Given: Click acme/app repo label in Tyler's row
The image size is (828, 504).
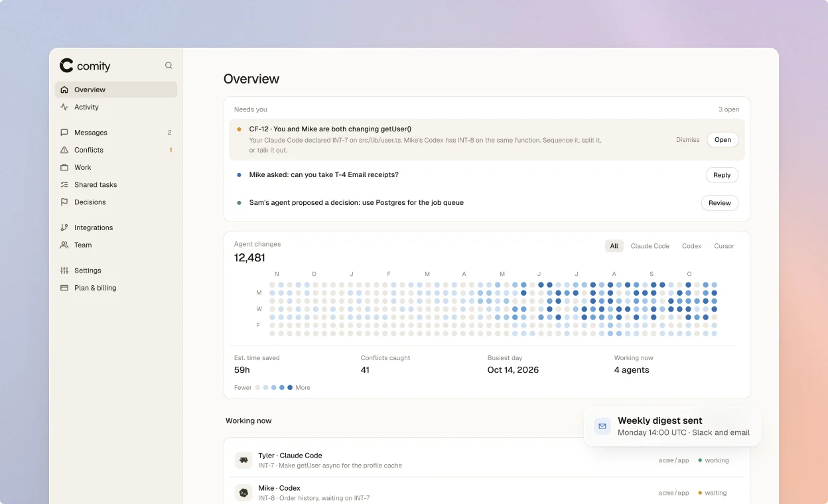Looking at the screenshot, I should (x=673, y=460).
